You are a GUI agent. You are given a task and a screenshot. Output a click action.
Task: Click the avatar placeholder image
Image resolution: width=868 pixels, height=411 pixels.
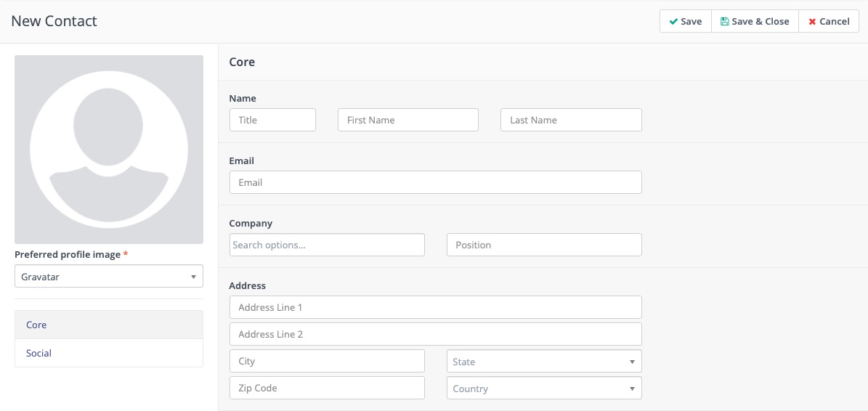pyautogui.click(x=109, y=150)
